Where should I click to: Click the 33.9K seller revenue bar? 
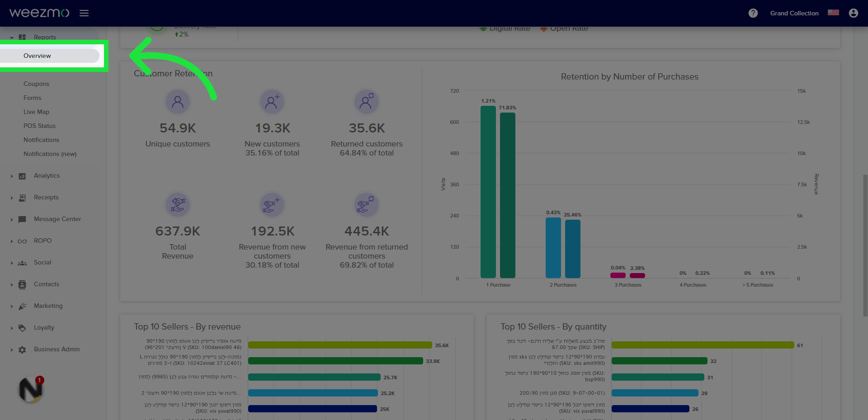pyautogui.click(x=335, y=361)
